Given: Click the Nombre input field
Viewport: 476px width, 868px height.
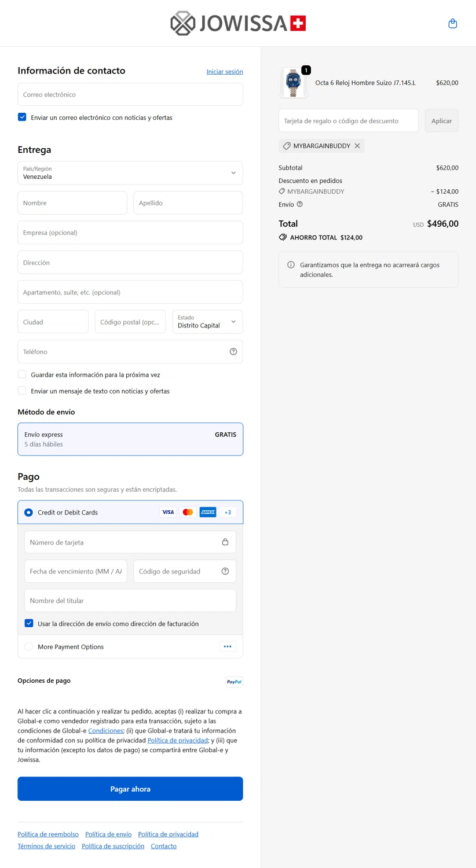Looking at the screenshot, I should coord(72,203).
